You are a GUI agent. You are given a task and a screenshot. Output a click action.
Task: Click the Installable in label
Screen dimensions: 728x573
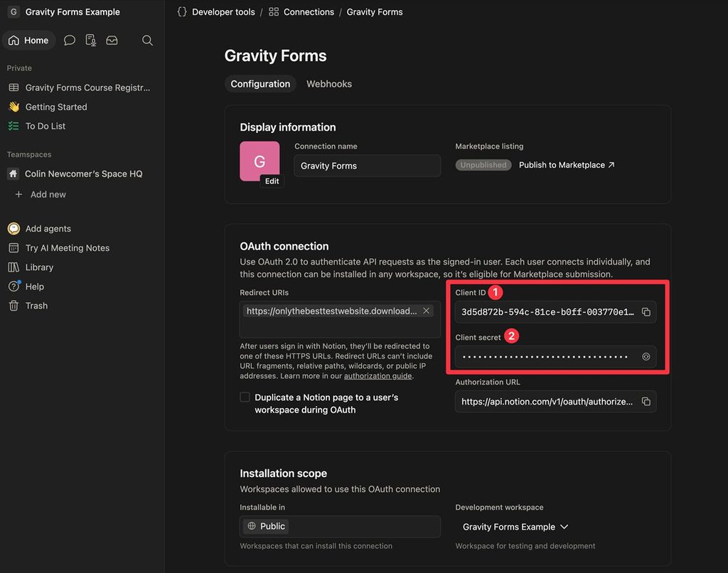coord(262,507)
